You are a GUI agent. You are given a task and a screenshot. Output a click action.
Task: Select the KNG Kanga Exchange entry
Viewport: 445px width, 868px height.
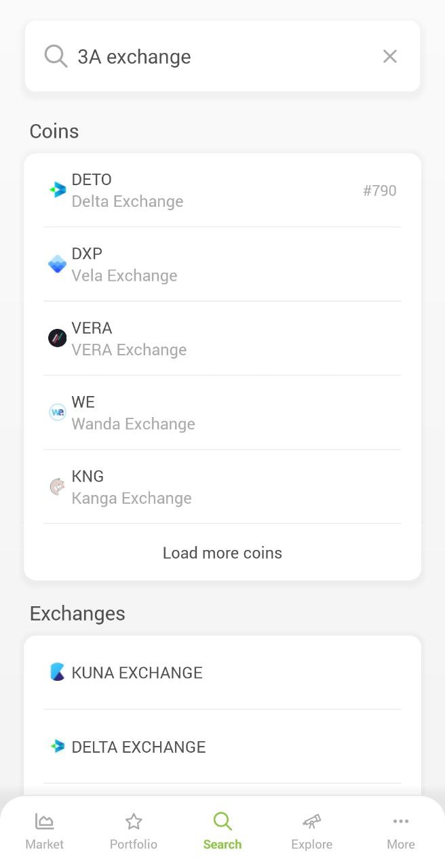tap(222, 486)
